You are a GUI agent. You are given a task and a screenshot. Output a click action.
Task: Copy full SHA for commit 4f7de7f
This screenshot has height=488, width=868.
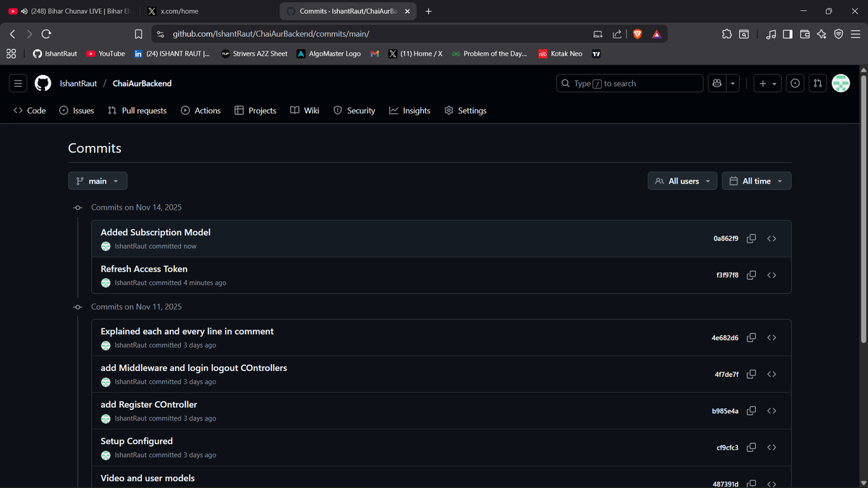click(752, 374)
